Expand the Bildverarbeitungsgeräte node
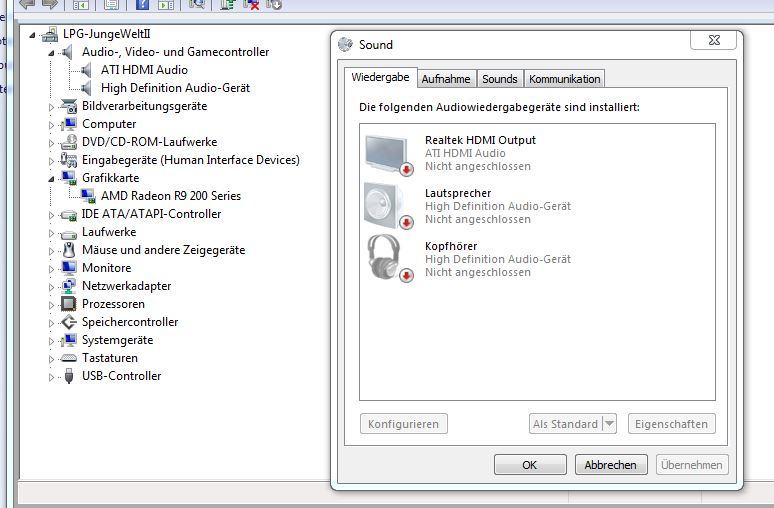This screenshot has height=508, width=774. [x=51, y=107]
